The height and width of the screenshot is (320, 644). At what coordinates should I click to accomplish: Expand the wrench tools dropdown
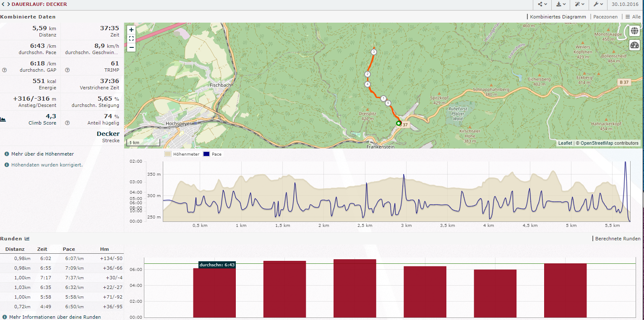click(598, 5)
